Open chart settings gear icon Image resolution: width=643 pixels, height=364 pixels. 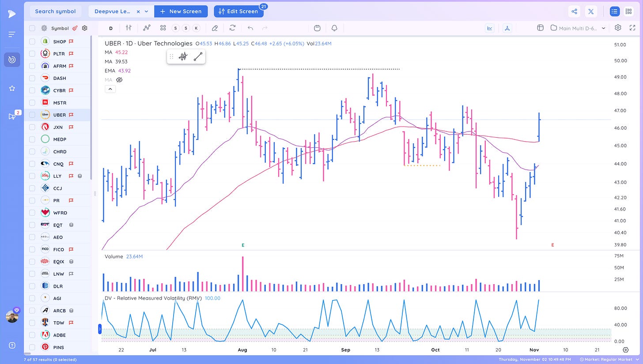point(618,27)
